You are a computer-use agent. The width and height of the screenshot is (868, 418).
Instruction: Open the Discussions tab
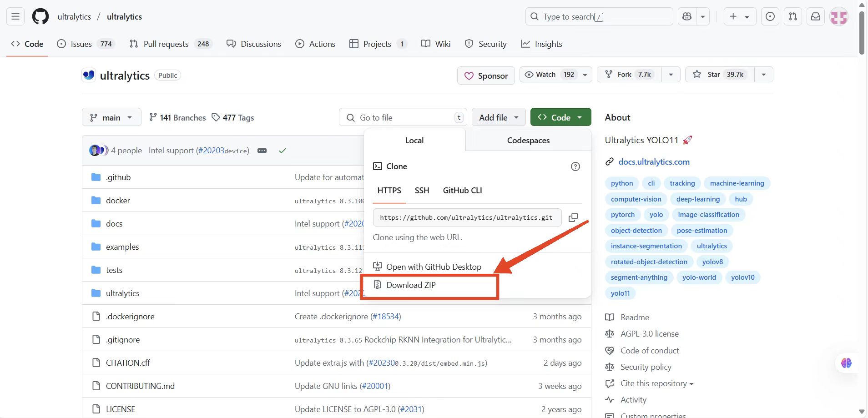[254, 44]
